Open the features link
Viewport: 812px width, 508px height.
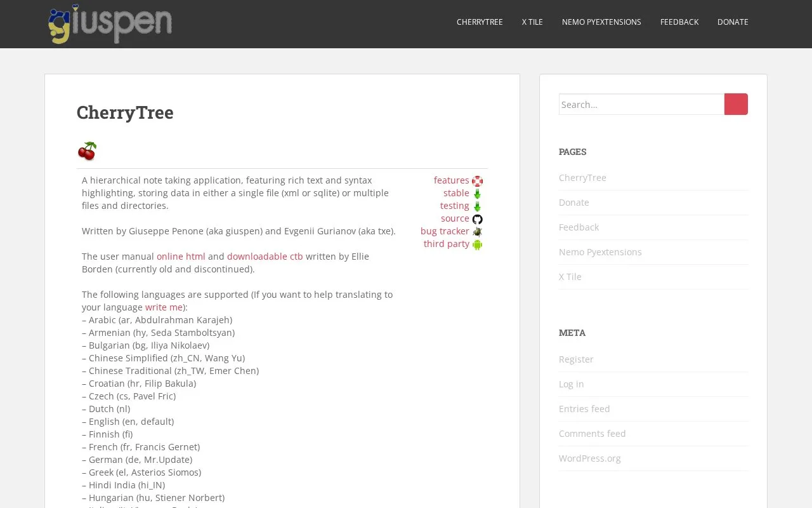pyautogui.click(x=452, y=180)
